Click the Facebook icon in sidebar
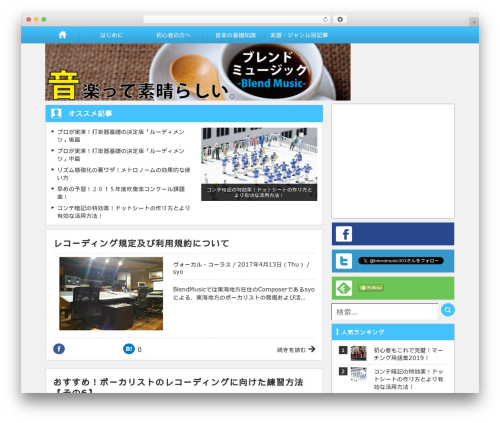Viewport: 500px width, 423px height. coord(344,234)
